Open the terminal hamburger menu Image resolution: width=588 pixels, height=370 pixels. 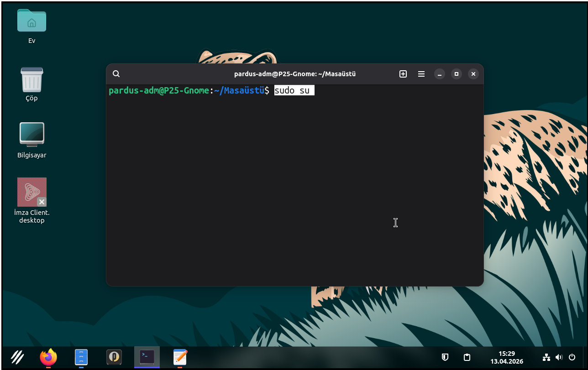pos(421,74)
